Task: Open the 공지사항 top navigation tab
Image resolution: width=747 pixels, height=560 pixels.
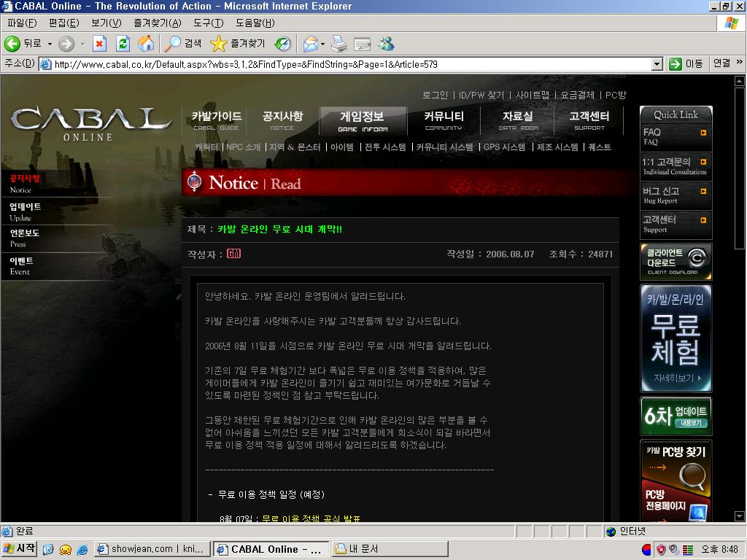Action: [x=282, y=120]
